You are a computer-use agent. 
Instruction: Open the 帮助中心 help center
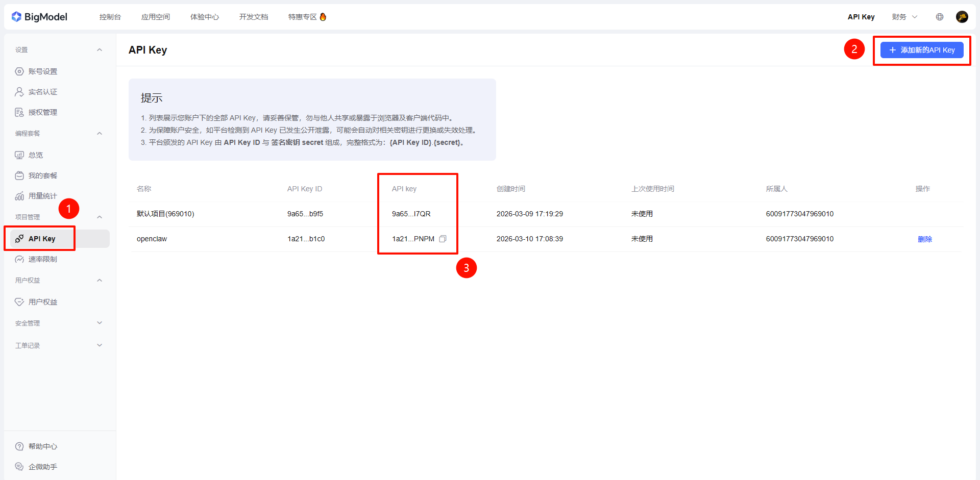pos(43,446)
